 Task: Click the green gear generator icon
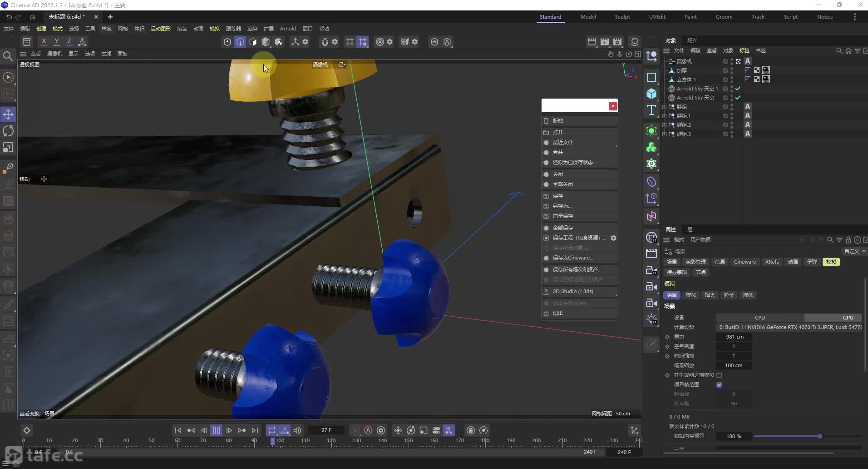(651, 164)
